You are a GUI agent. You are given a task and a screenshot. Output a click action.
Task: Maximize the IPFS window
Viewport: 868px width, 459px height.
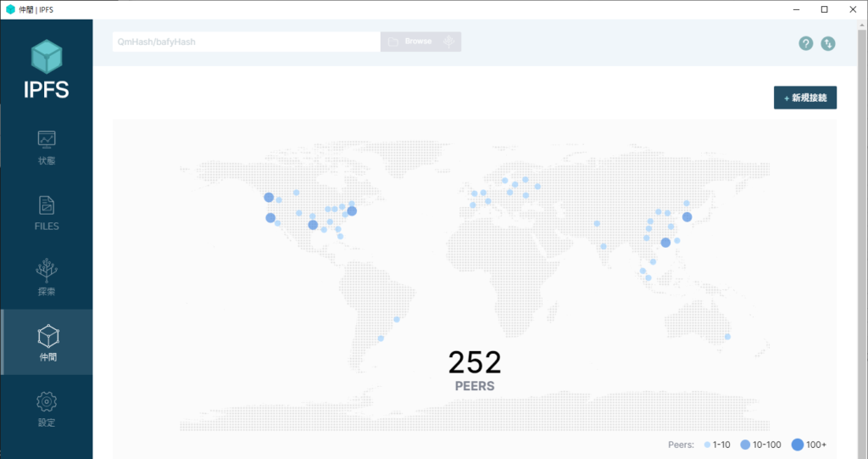[824, 9]
